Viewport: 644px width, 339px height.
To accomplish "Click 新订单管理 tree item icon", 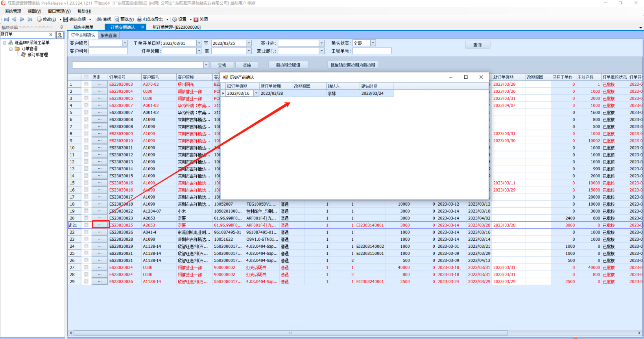I will [24, 55].
